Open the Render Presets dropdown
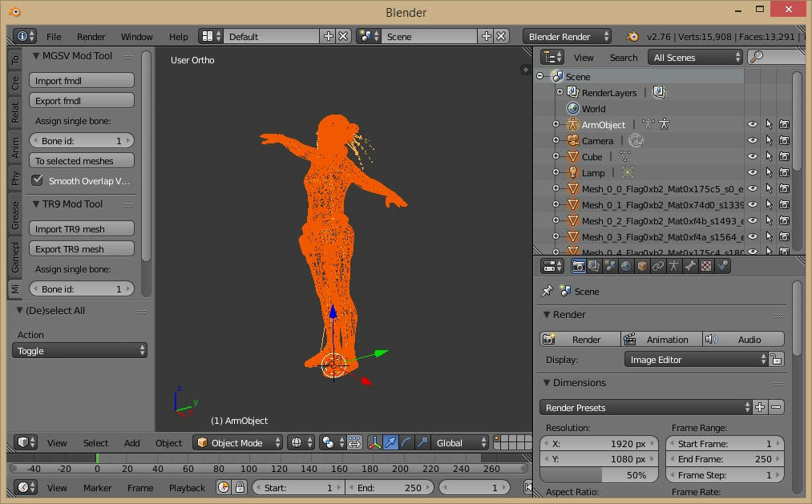Screen dimensions: 812x504 tap(646, 407)
